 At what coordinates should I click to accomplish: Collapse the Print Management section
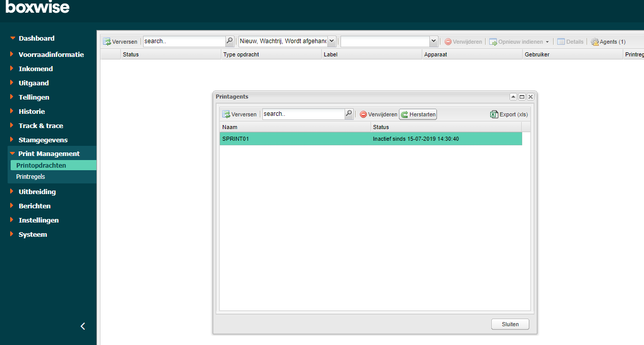pyautogui.click(x=49, y=153)
